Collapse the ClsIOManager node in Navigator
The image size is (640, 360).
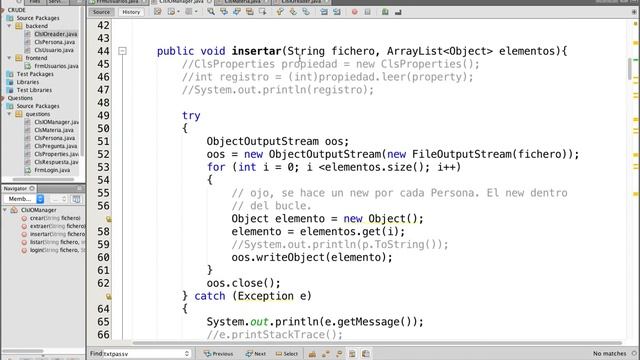[x=5, y=210]
